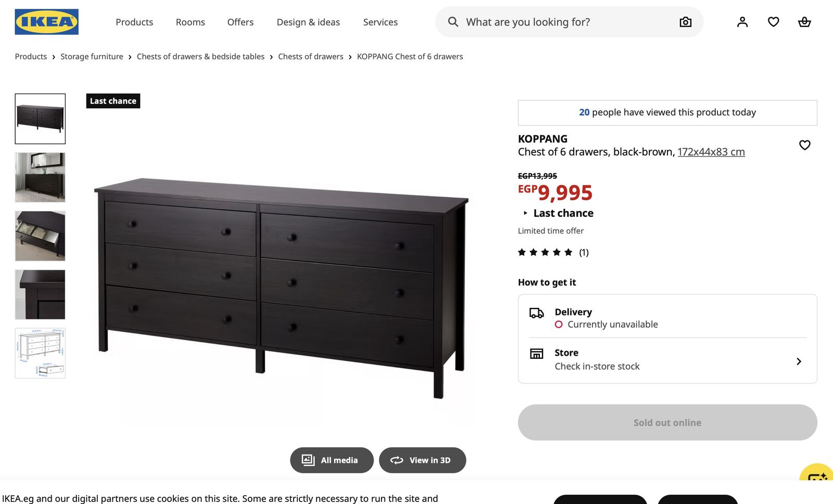Add KOPPANG to favourites with heart toggle
This screenshot has height=504, width=833.
[x=805, y=145]
